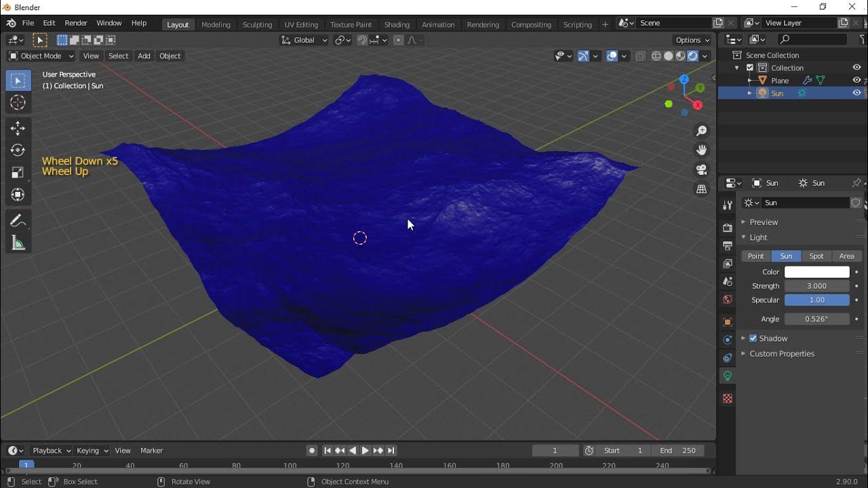Image resolution: width=868 pixels, height=488 pixels.
Task: Open the World properties tab icon
Action: [x=728, y=299]
